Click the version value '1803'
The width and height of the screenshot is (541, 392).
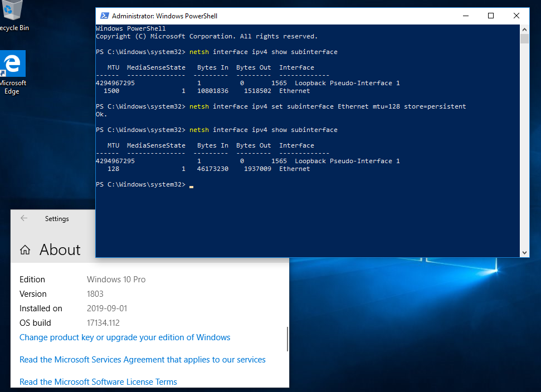point(95,294)
